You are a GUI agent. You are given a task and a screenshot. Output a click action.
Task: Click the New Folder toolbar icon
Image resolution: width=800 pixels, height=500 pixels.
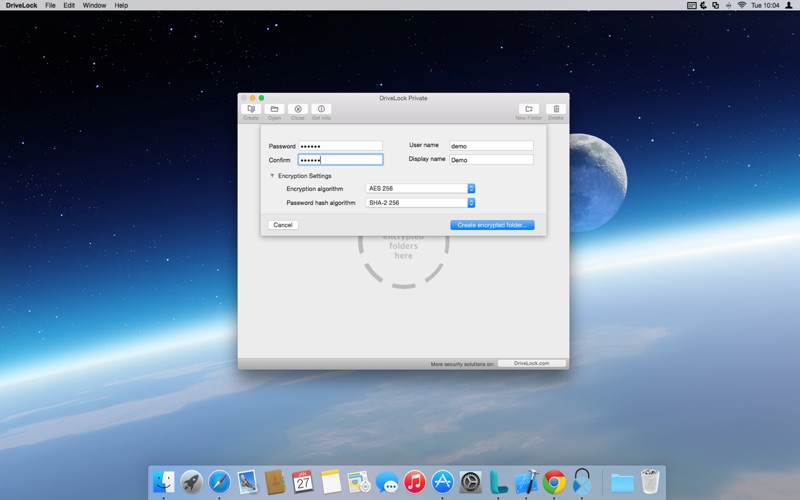(x=529, y=109)
